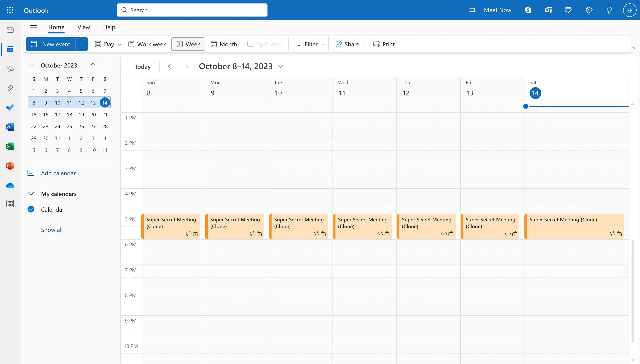
Task: Open the Print dialog
Action: click(x=383, y=44)
